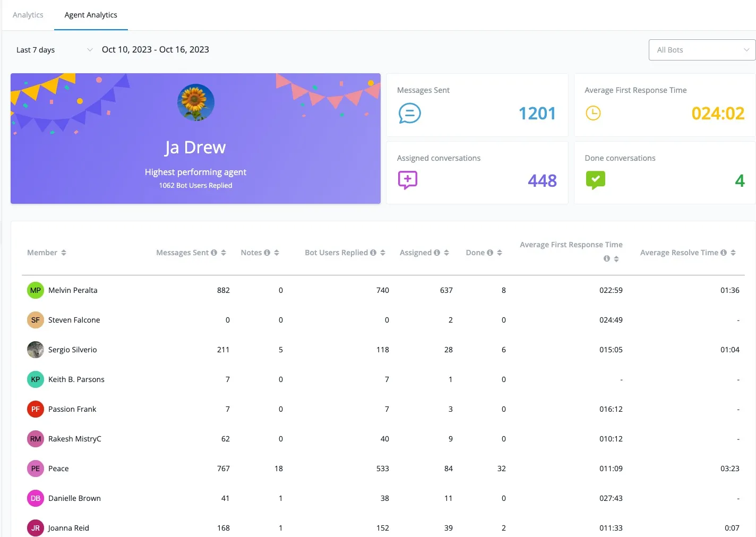
Task: Click Rakesh MistryC's RM avatar
Action: tap(36, 439)
